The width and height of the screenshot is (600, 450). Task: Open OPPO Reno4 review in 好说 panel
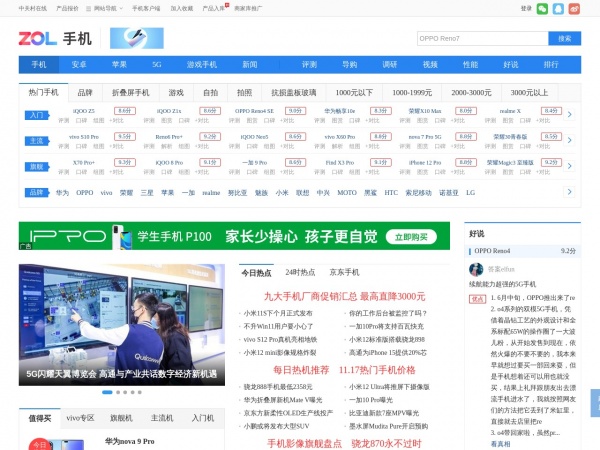[x=492, y=251]
